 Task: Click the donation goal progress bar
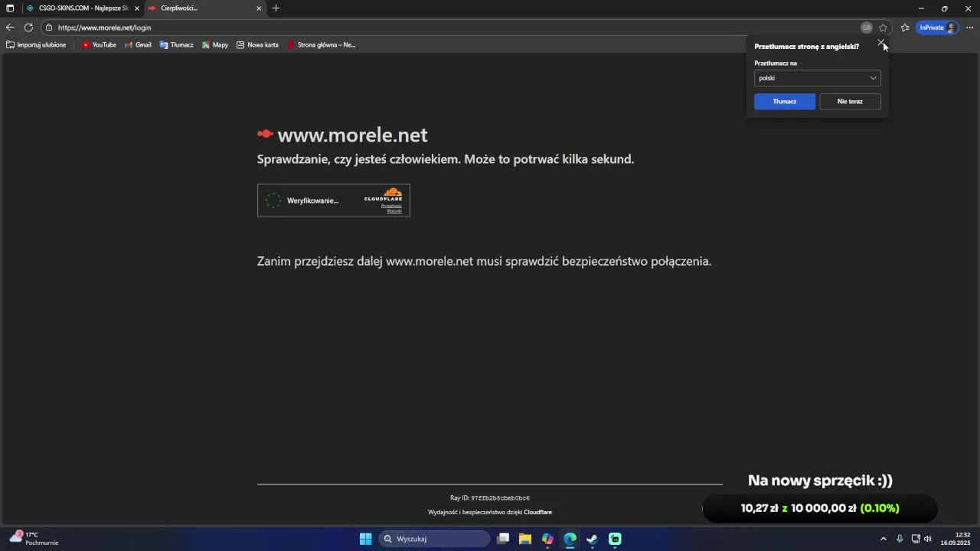click(x=820, y=508)
